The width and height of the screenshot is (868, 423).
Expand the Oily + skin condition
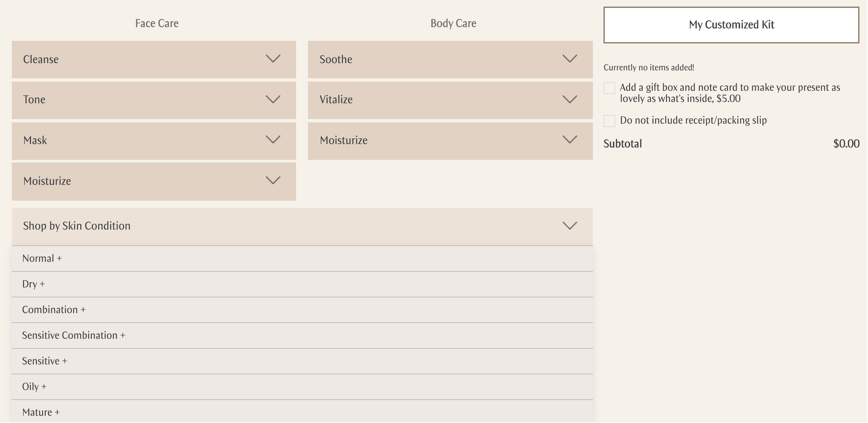pos(302,386)
